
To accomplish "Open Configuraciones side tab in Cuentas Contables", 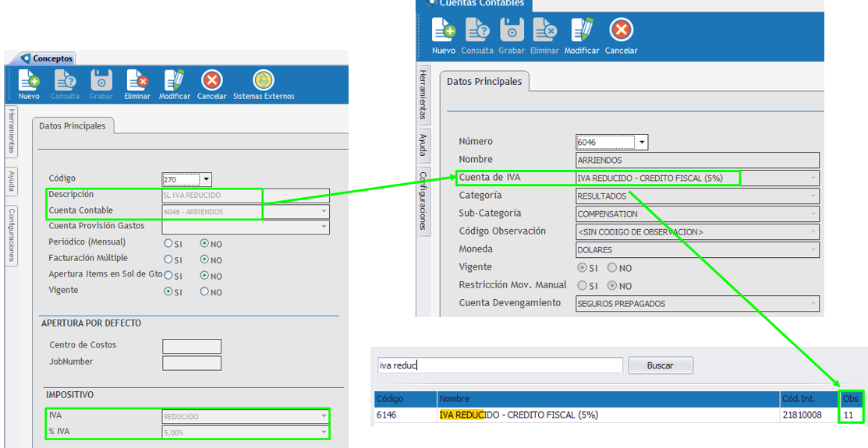I will (x=423, y=201).
